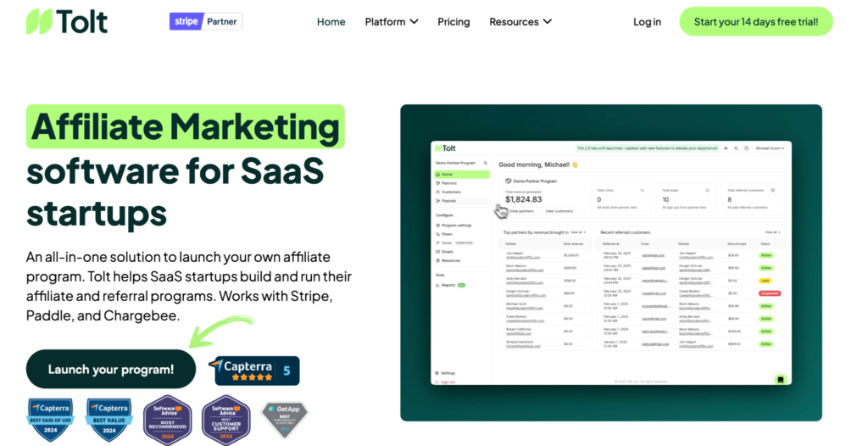Click the dashboard preview screenshot
868x446 pixels.
click(x=611, y=263)
